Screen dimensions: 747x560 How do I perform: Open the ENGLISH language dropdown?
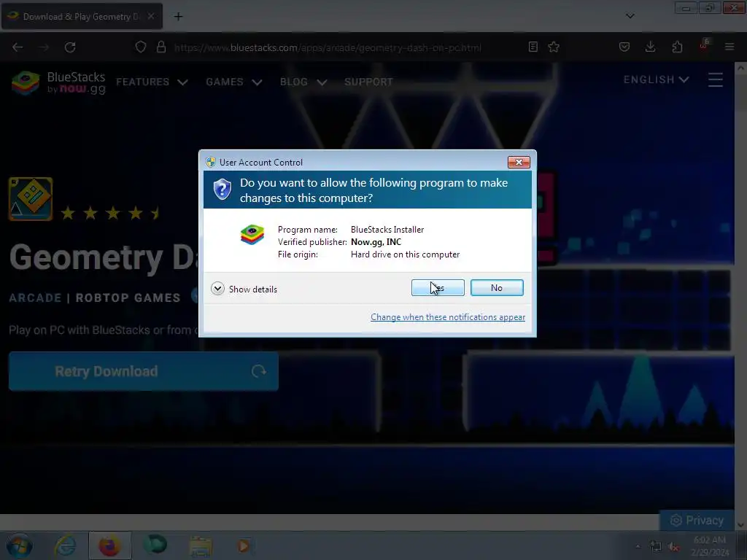point(656,79)
